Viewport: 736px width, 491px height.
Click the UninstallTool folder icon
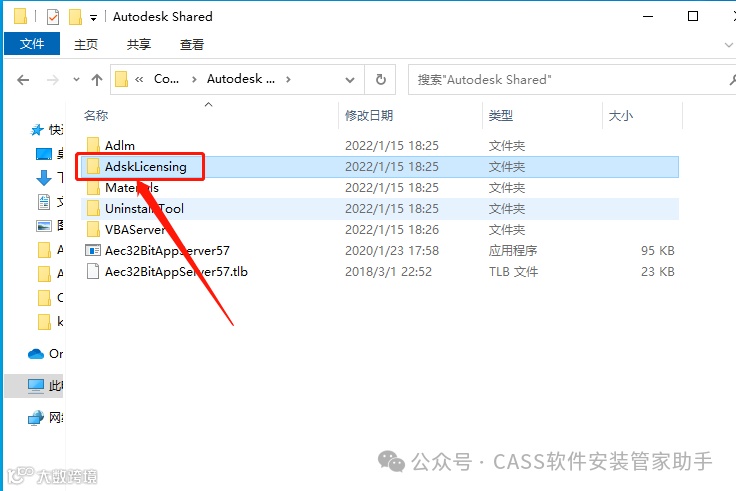click(x=93, y=208)
